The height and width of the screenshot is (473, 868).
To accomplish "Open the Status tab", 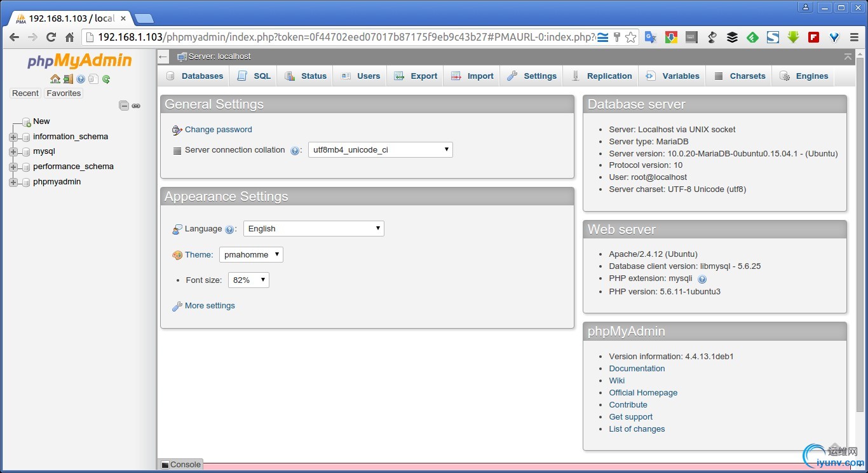I will tap(306, 76).
